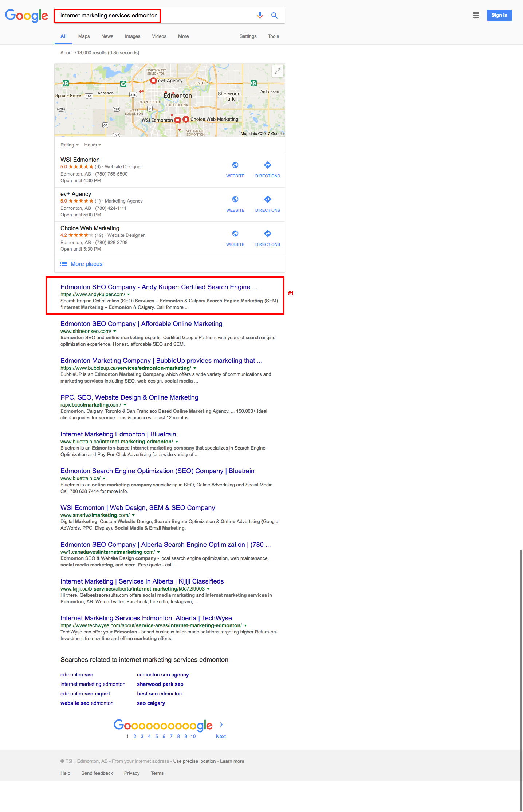
Task: Select the All results tab
Action: pos(63,36)
